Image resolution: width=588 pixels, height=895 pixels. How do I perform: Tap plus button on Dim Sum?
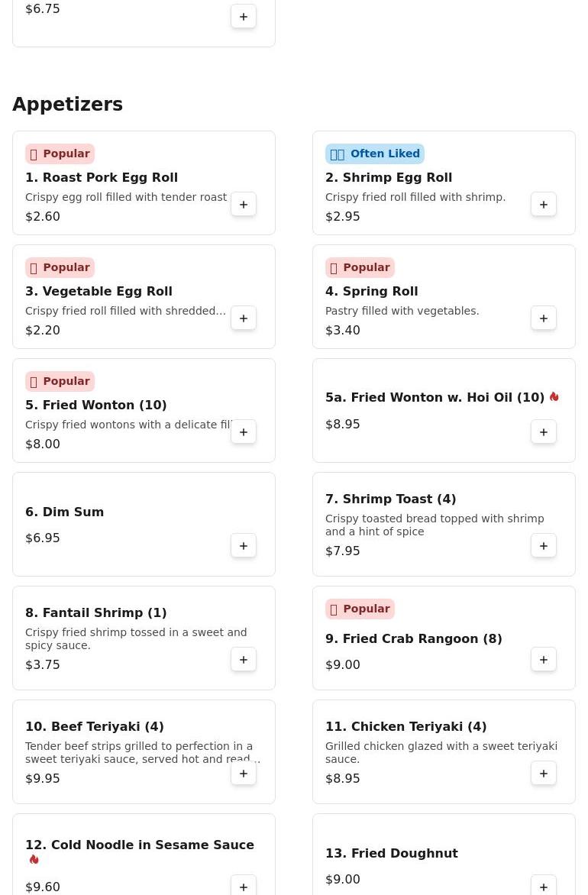point(244,546)
